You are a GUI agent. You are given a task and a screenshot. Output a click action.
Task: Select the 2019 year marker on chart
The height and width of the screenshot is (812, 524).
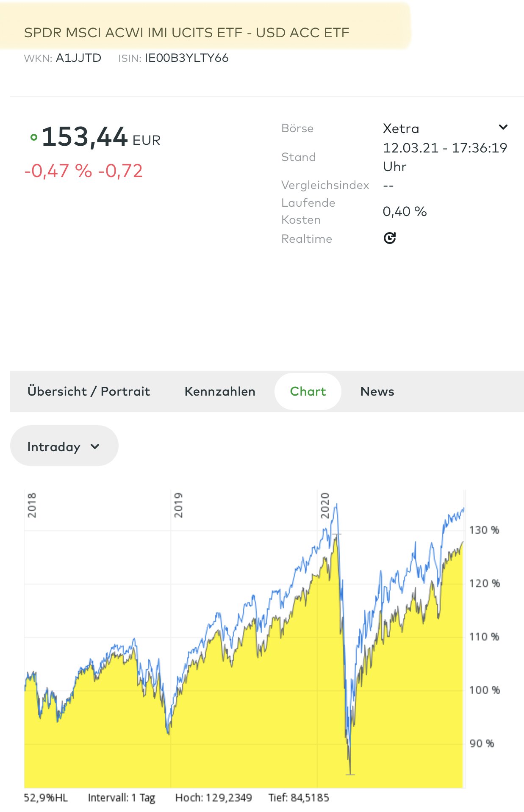click(178, 505)
